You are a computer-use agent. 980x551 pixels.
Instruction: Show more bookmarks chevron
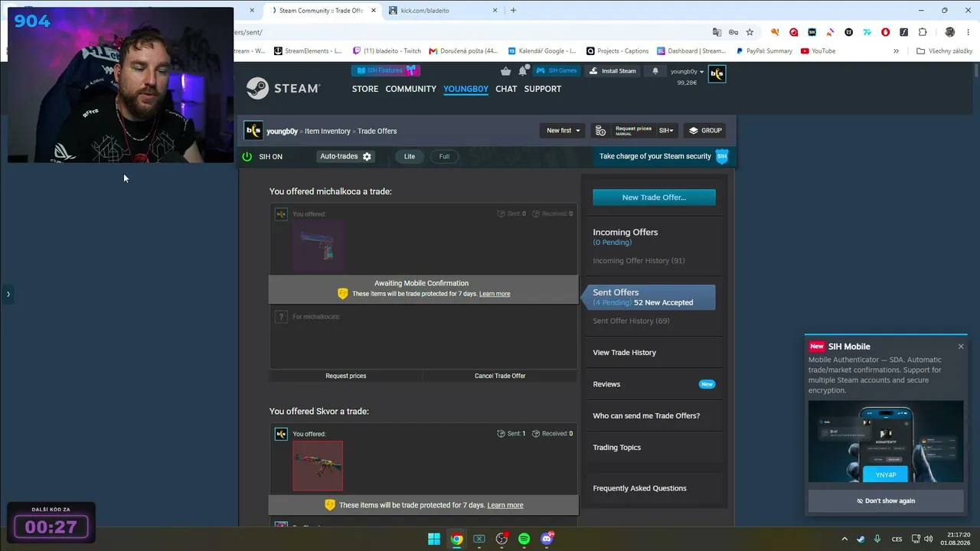tap(896, 51)
